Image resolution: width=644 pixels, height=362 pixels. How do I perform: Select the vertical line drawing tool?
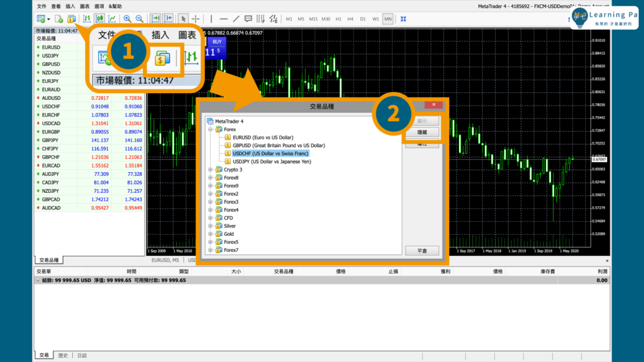pyautogui.click(x=211, y=19)
